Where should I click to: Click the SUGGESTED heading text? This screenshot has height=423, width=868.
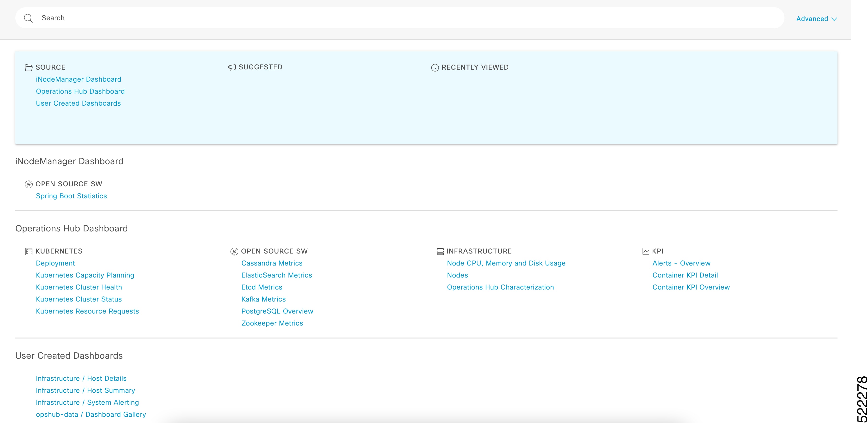[x=261, y=67]
